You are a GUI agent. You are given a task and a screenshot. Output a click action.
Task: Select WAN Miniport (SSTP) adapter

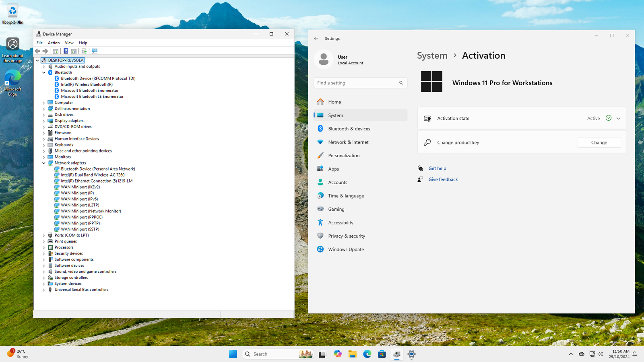(80, 229)
